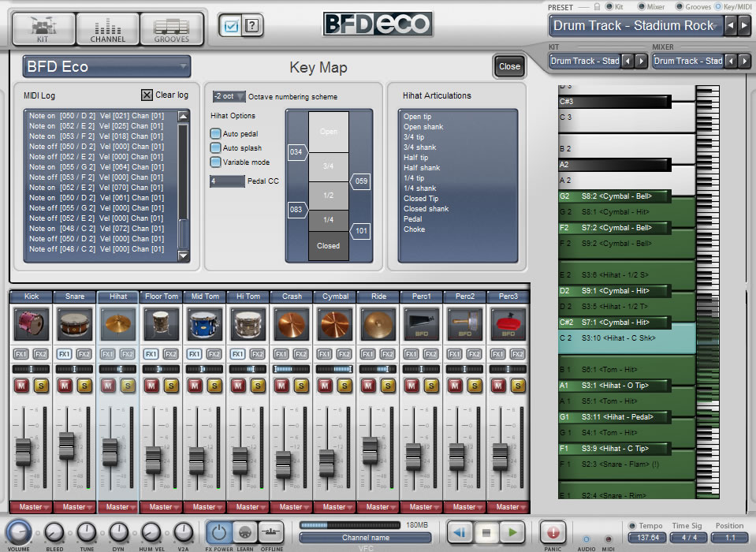Viewport: 756px width, 552px height.
Task: Open the Crash channel Master output dropdown
Action: click(292, 507)
